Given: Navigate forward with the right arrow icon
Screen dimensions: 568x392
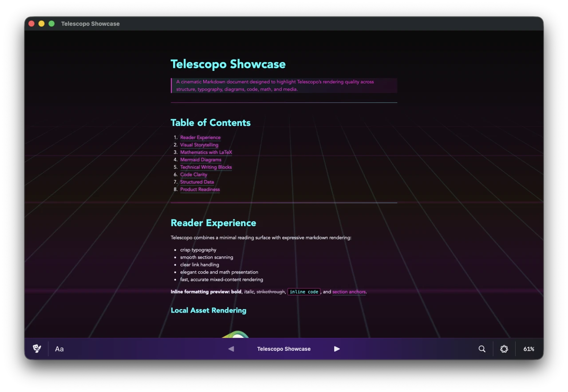Looking at the screenshot, I should coord(337,349).
